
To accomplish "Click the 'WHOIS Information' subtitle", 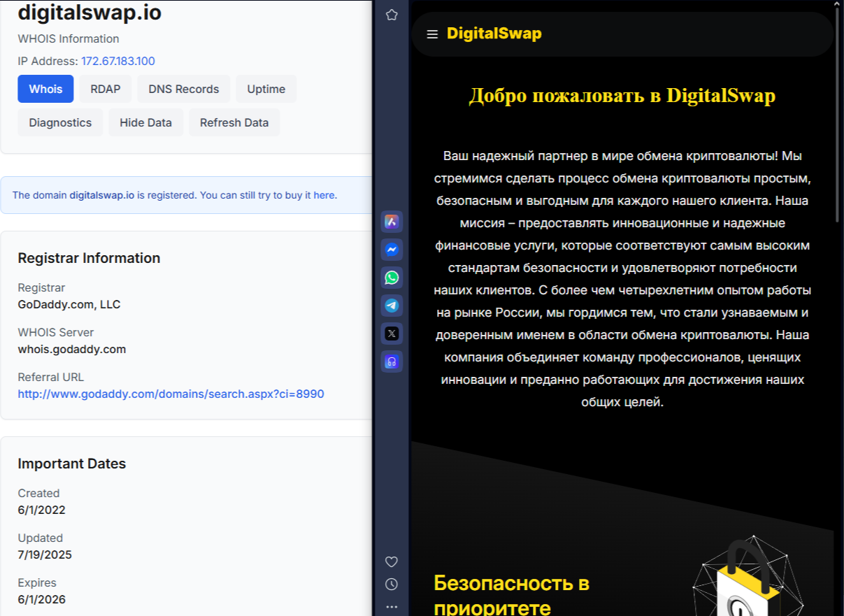I will coord(69,38).
